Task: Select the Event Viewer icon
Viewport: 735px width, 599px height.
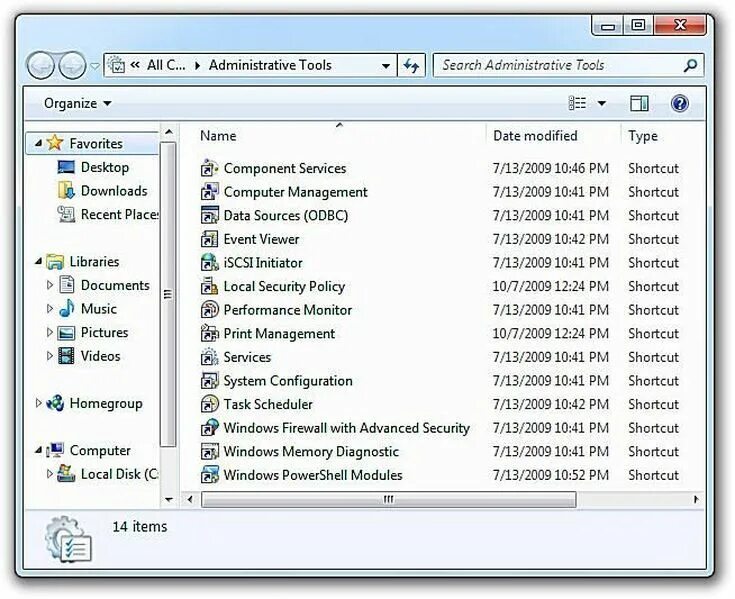Action: point(210,239)
